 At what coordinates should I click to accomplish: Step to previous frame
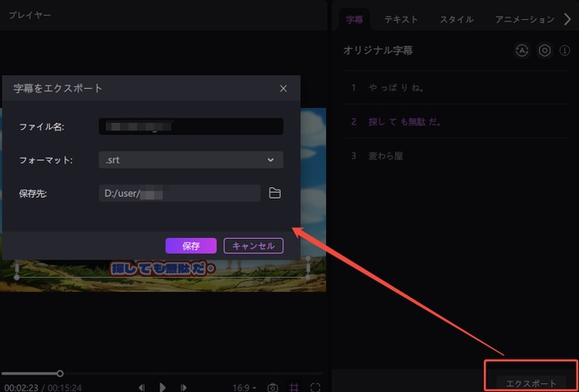[x=141, y=388]
